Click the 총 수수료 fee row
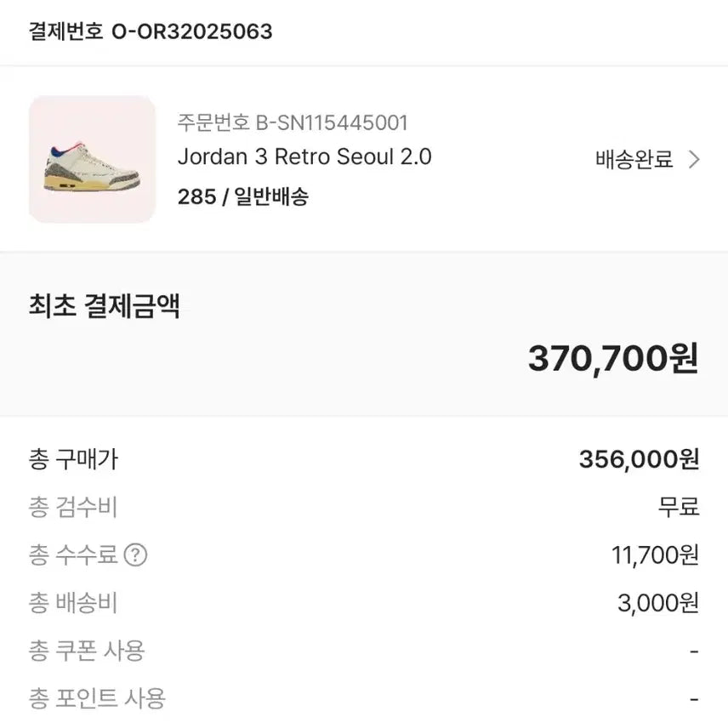 click(x=82, y=555)
